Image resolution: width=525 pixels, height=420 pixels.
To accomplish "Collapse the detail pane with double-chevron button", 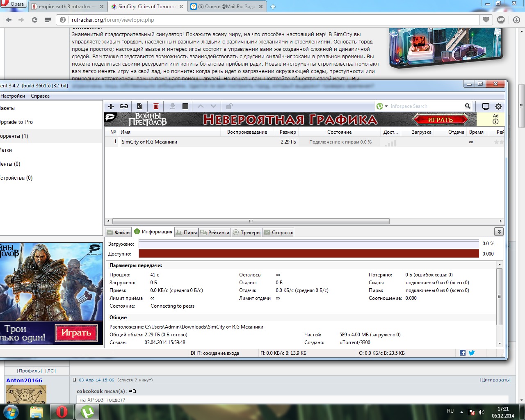I will (x=499, y=232).
